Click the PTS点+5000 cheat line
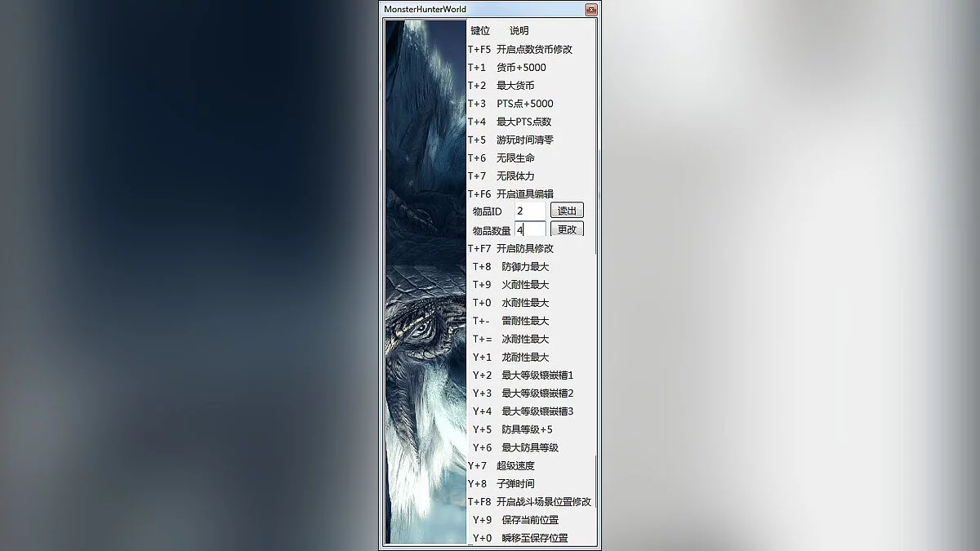The width and height of the screenshot is (980, 551). pyautogui.click(x=521, y=103)
